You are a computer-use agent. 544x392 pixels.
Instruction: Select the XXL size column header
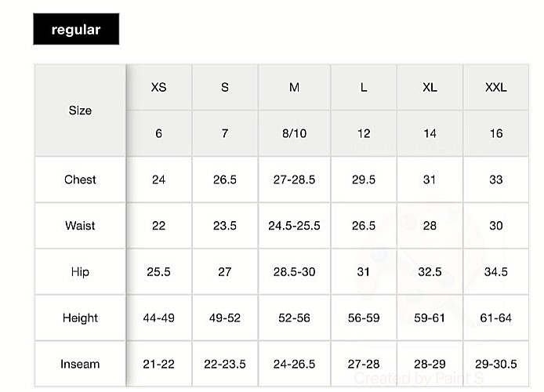click(495, 87)
